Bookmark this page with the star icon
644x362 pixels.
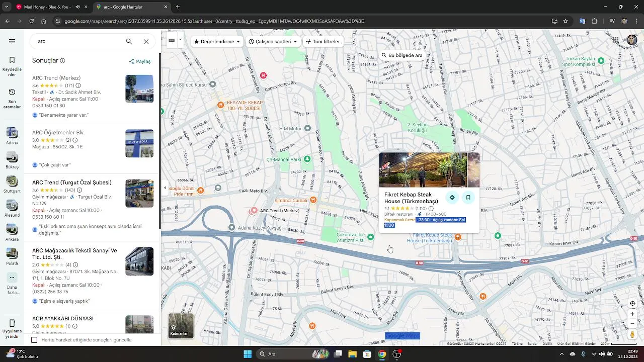coord(566,21)
